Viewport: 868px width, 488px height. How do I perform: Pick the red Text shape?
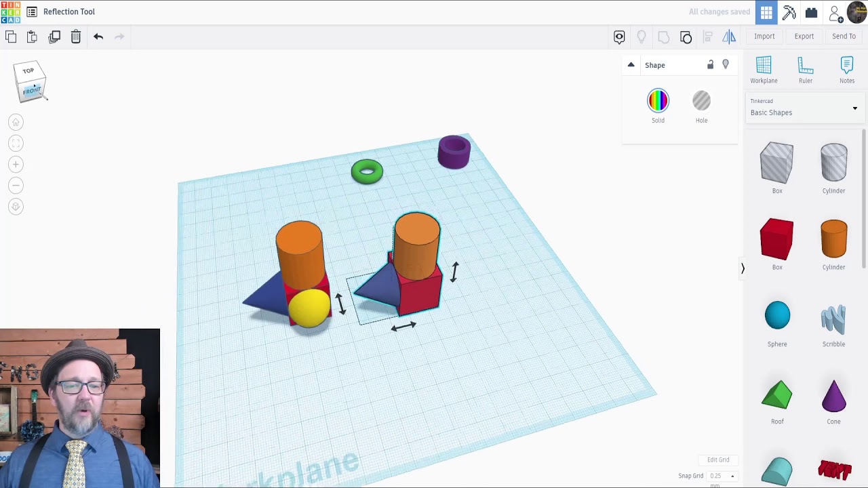coord(834,470)
